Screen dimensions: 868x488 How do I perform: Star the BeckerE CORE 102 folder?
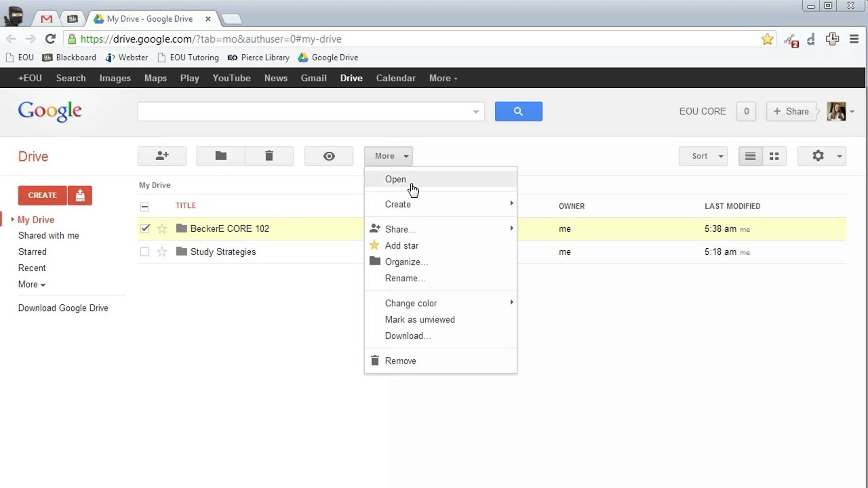[162, 228]
